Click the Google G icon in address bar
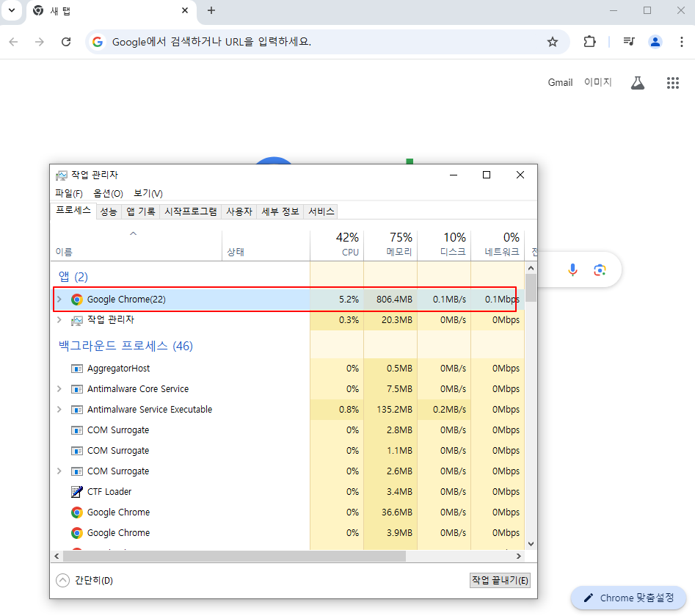Screen dimensions: 695x616 click(x=98, y=42)
